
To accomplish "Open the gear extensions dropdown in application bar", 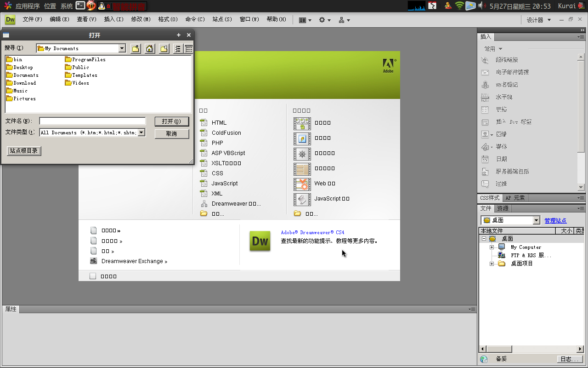I will (x=325, y=20).
